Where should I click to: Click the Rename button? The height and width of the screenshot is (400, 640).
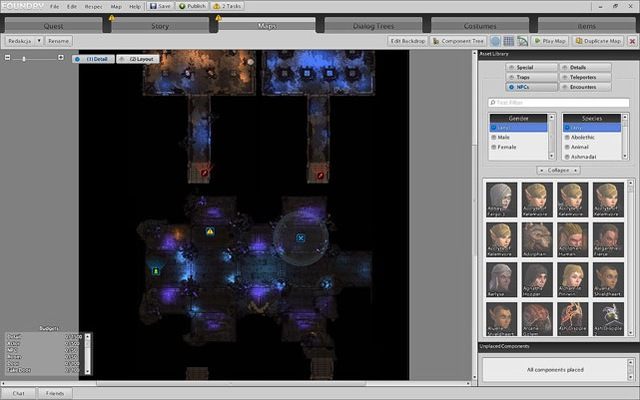(x=58, y=41)
